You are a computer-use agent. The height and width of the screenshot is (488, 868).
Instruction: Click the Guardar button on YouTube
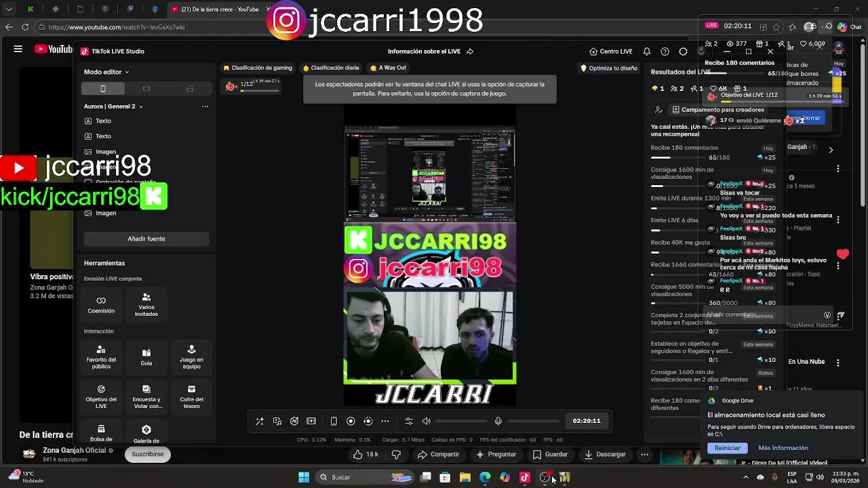pyautogui.click(x=550, y=454)
